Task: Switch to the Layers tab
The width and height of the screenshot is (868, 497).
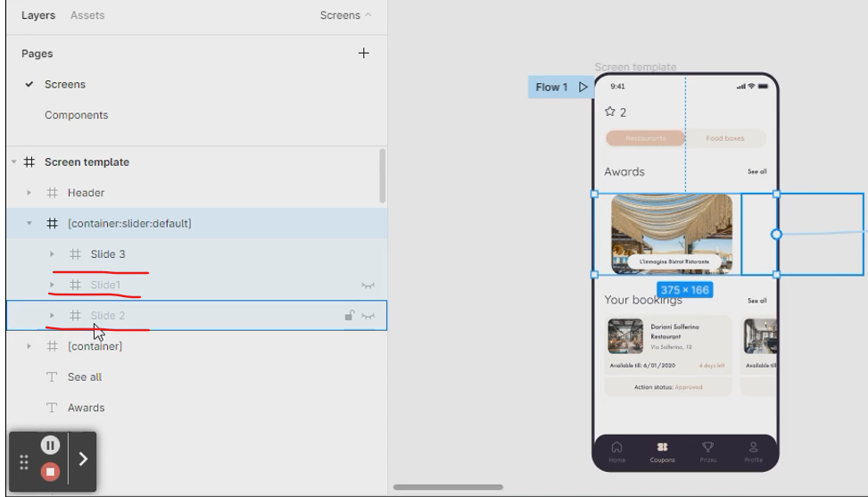Action: pyautogui.click(x=38, y=15)
